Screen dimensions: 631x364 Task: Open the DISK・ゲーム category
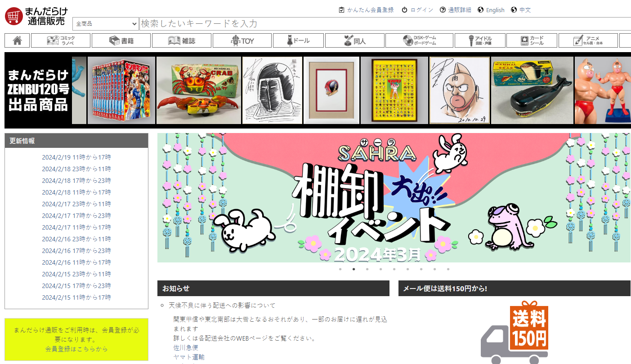click(419, 40)
